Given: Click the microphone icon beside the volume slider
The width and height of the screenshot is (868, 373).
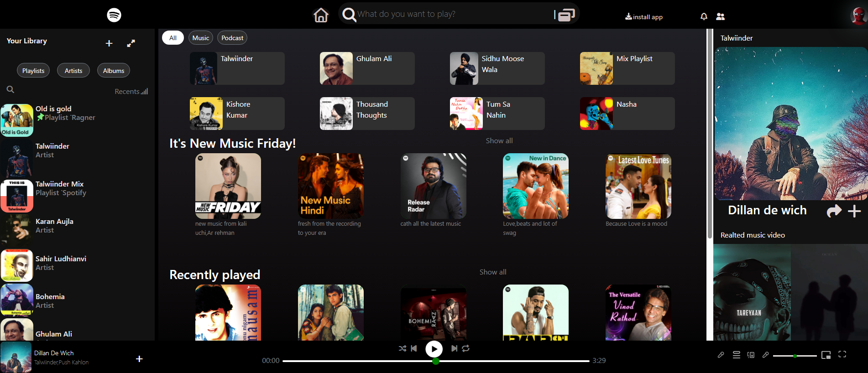Looking at the screenshot, I should tap(766, 355).
